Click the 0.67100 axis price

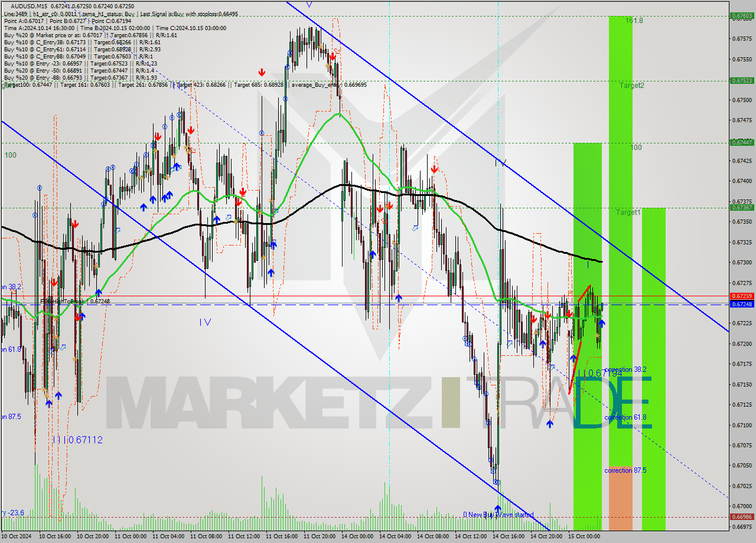pyautogui.click(x=742, y=425)
